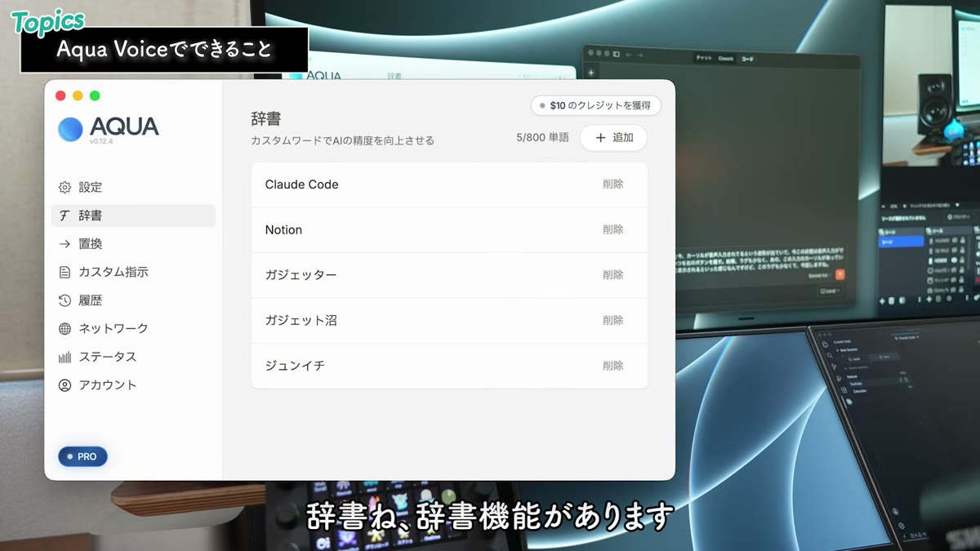The height and width of the screenshot is (551, 980).
Task: Click the 5/800 単語 word count
Action: (x=543, y=138)
